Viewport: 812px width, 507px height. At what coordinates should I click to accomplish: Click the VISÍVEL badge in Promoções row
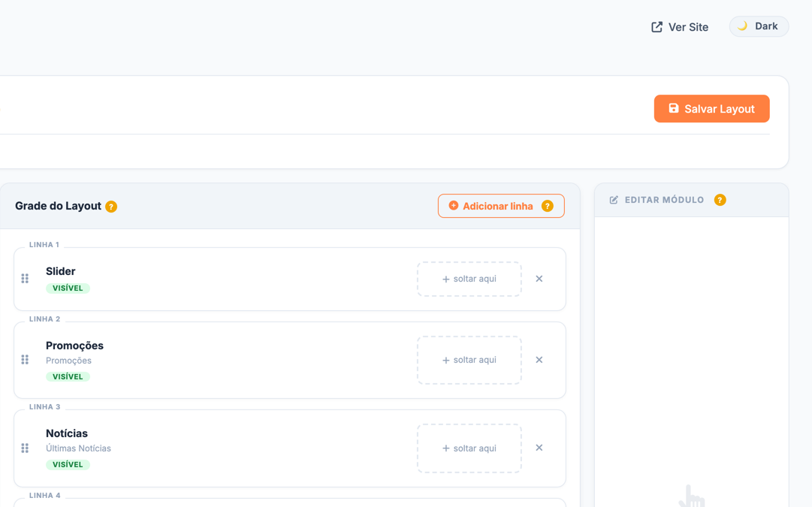click(x=68, y=376)
